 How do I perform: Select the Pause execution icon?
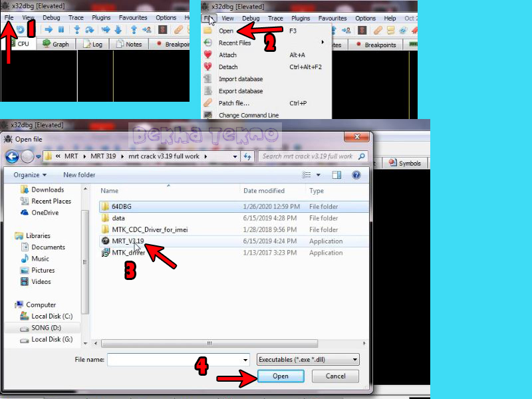pos(61,29)
